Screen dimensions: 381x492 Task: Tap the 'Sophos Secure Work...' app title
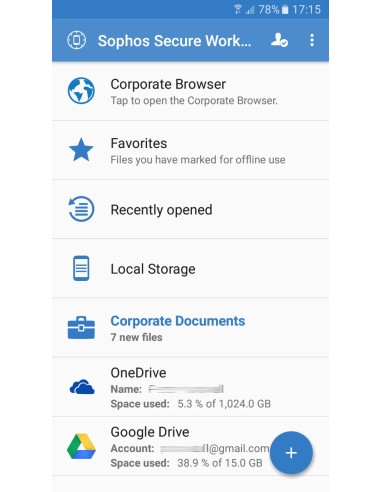174,41
